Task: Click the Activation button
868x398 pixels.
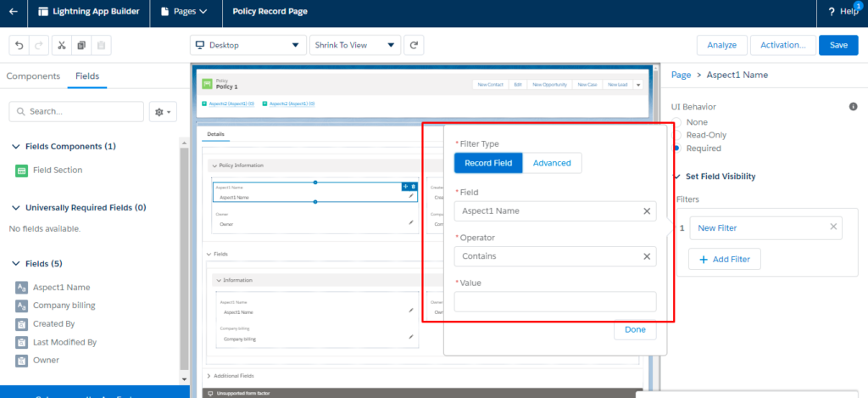Action: point(782,46)
